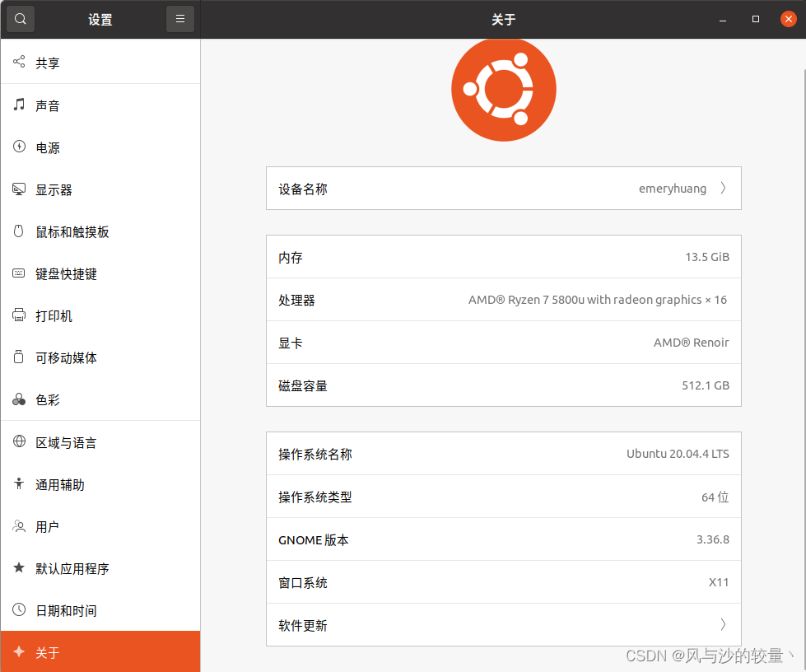The height and width of the screenshot is (672, 806).
Task: Open the 设备名称 row to rename device
Action: pos(504,189)
